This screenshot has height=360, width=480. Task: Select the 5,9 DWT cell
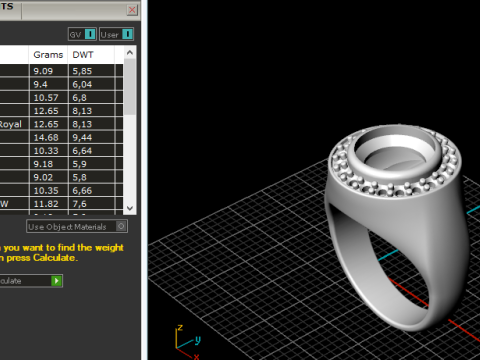click(x=91, y=164)
